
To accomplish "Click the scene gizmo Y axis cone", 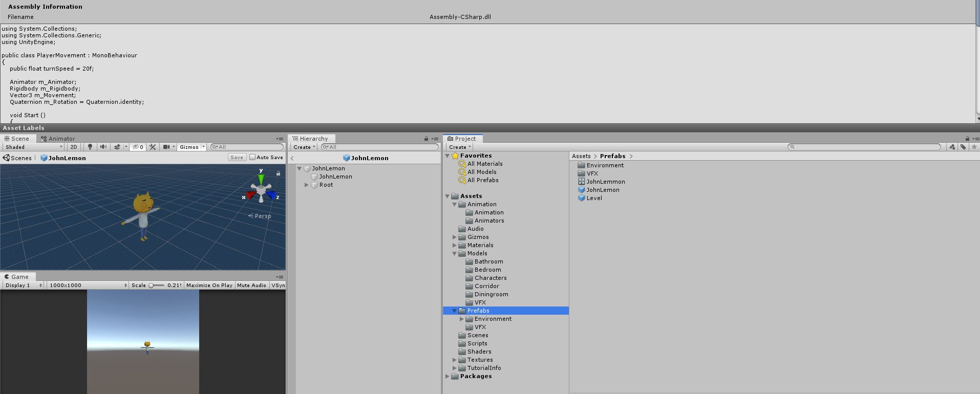I will pyautogui.click(x=261, y=179).
